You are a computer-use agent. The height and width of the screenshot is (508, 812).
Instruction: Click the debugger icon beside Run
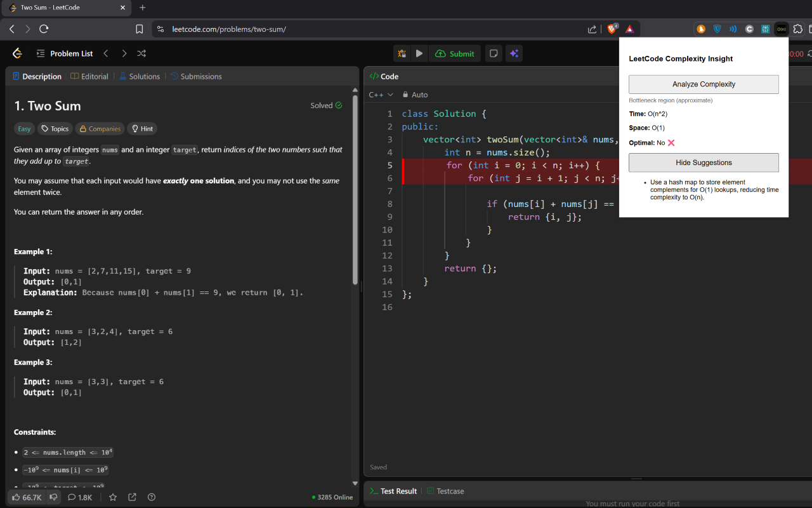[x=402, y=54]
